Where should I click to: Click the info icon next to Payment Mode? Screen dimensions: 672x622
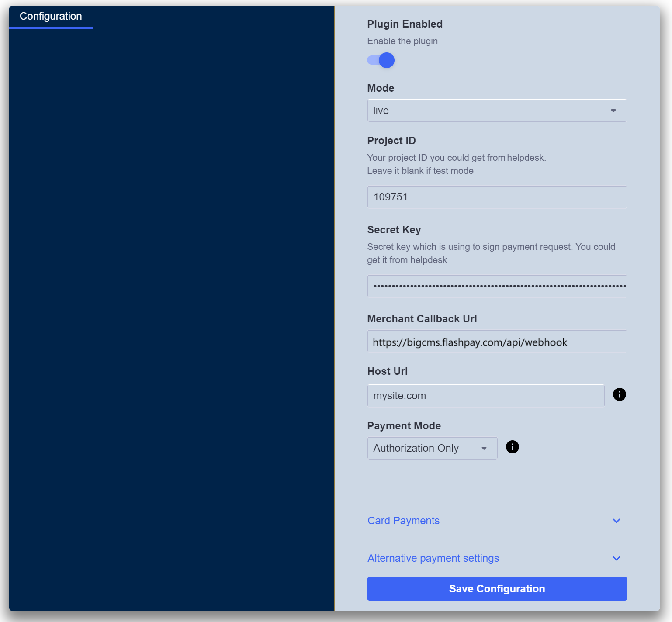(512, 447)
